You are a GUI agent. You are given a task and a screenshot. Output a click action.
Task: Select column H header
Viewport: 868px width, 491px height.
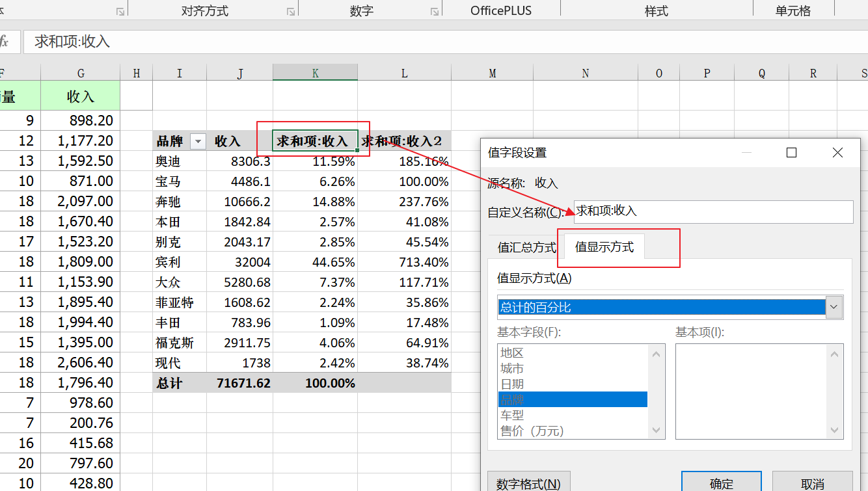point(137,73)
